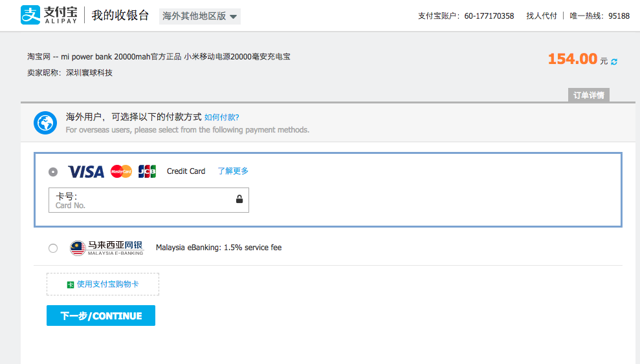Open the 海外其他地区版 region dropdown
Image resolution: width=640 pixels, height=364 pixels.
[x=199, y=16]
